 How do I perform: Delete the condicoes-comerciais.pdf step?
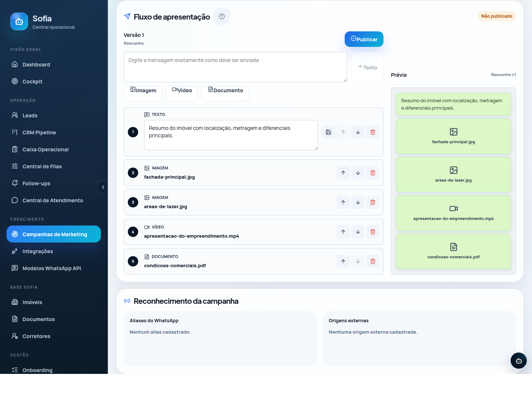373,261
